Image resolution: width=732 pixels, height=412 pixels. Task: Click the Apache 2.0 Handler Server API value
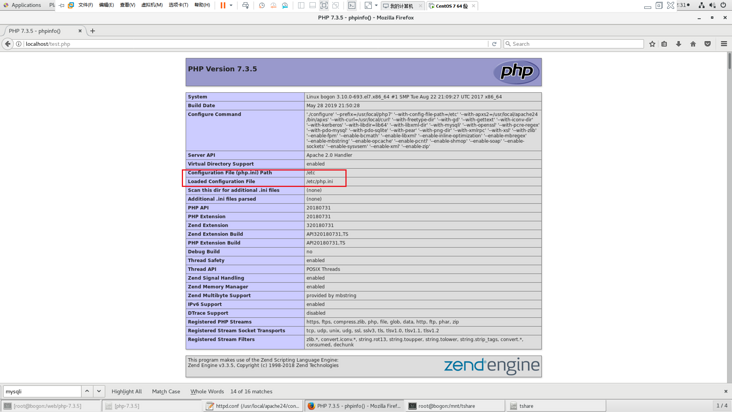pyautogui.click(x=329, y=155)
